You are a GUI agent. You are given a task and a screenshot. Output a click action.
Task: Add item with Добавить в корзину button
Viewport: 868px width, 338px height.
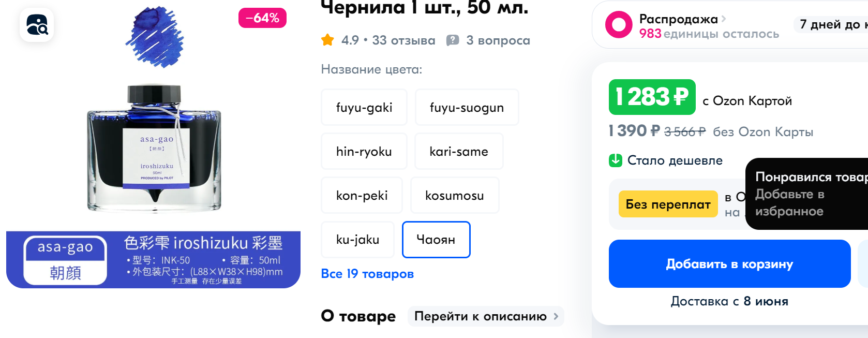(x=729, y=263)
